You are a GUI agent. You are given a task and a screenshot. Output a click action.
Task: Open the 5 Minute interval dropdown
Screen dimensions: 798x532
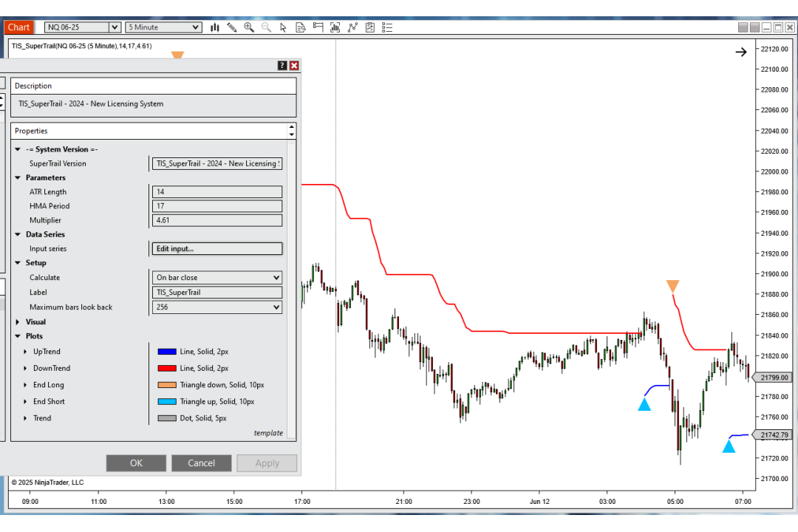tap(163, 27)
